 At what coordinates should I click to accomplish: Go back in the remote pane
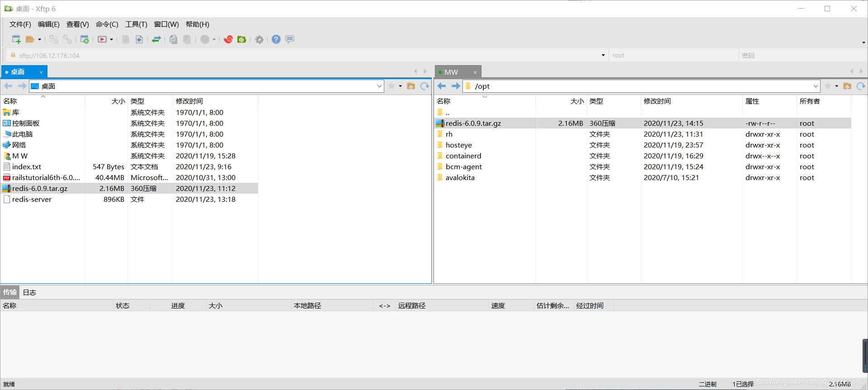coord(442,86)
